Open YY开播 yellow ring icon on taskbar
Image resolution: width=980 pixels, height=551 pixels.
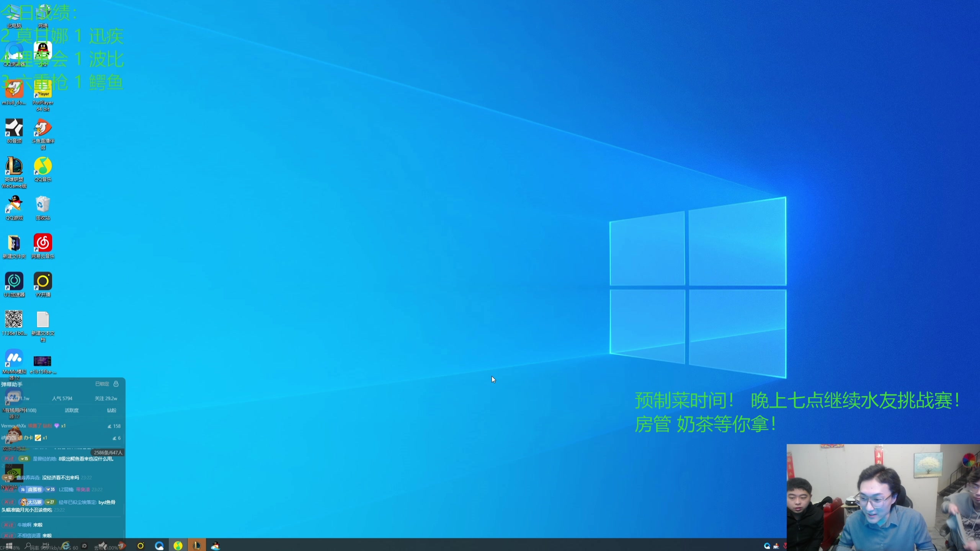(x=140, y=546)
